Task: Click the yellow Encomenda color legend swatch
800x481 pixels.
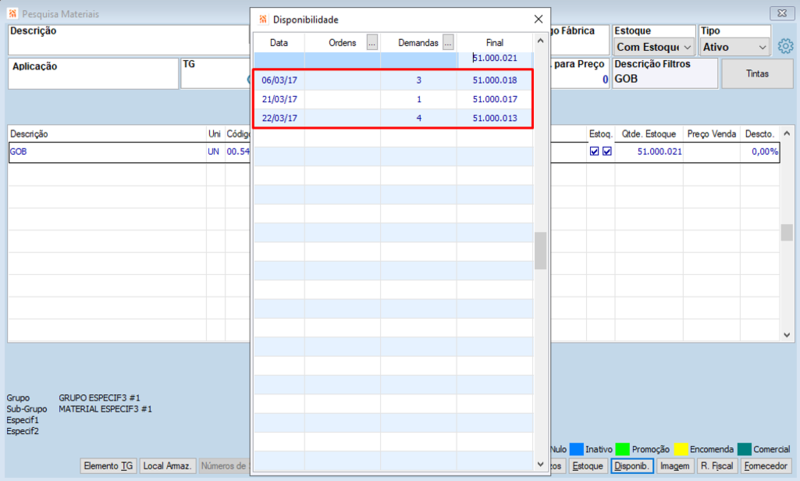Action: coord(681,449)
